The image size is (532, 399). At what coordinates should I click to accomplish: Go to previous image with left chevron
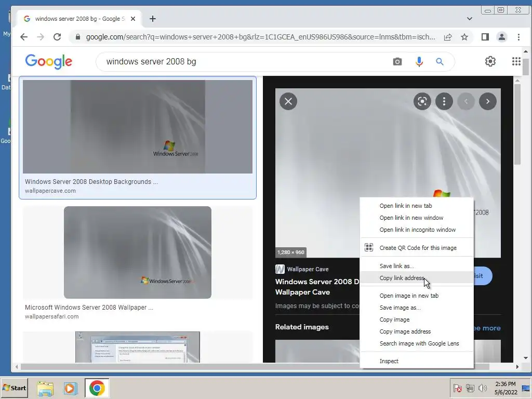466,101
